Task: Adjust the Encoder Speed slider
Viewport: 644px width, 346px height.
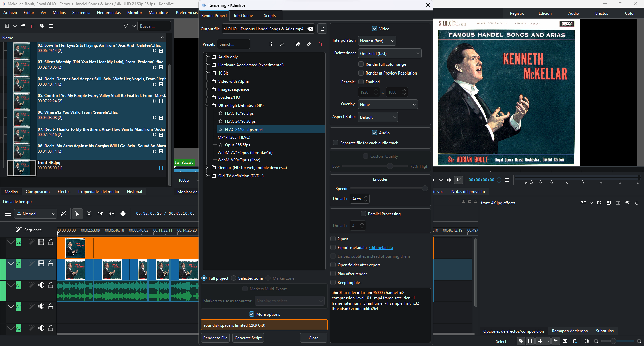Action: click(425, 189)
